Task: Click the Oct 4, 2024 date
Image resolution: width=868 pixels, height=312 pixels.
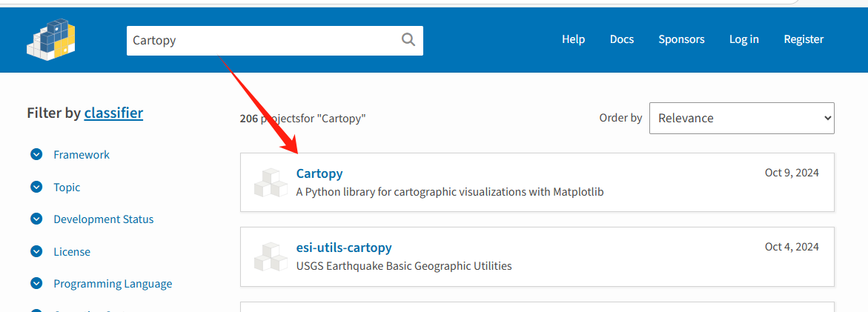Action: point(792,247)
